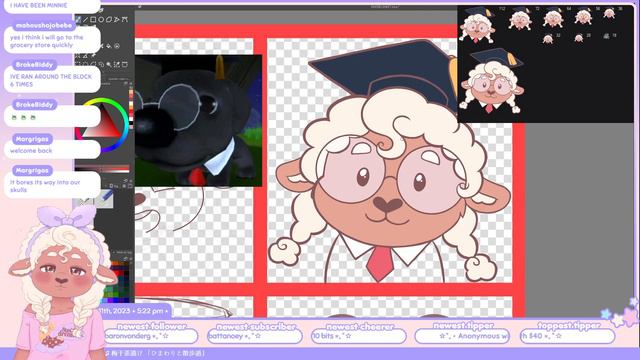The width and height of the screenshot is (640, 360).
Task: Adjust the red-to-white gradient slider bar
Action: coord(102,168)
